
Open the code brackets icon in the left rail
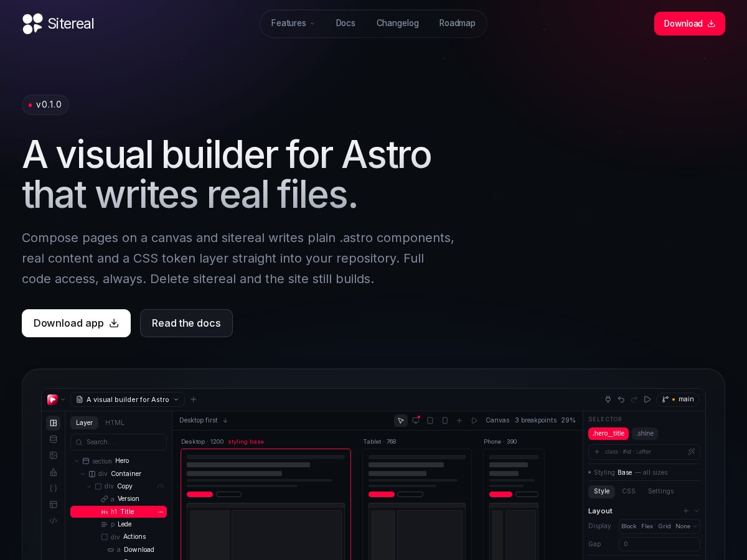(x=54, y=521)
